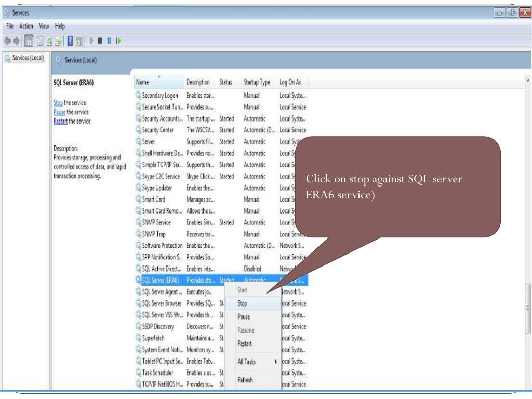Viewport: 532px width, 399px height.
Task: Click the gear icon of Security Center
Action: pos(138,129)
